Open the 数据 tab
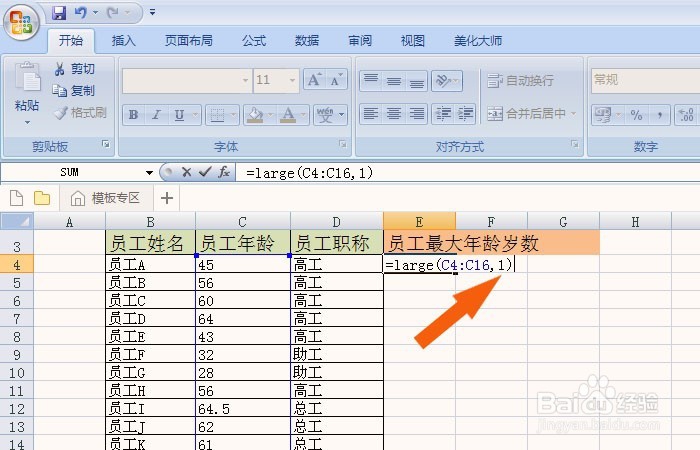Image resolution: width=700 pixels, height=450 pixels. [307, 41]
